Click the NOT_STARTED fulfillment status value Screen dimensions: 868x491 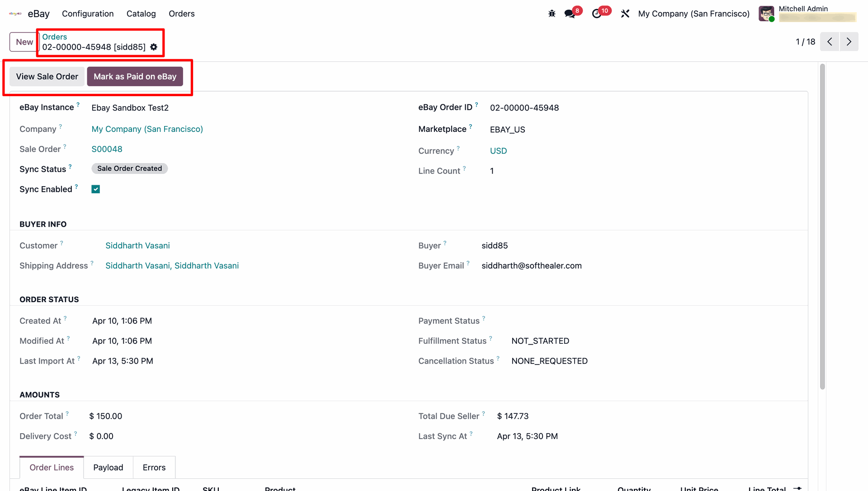(540, 341)
